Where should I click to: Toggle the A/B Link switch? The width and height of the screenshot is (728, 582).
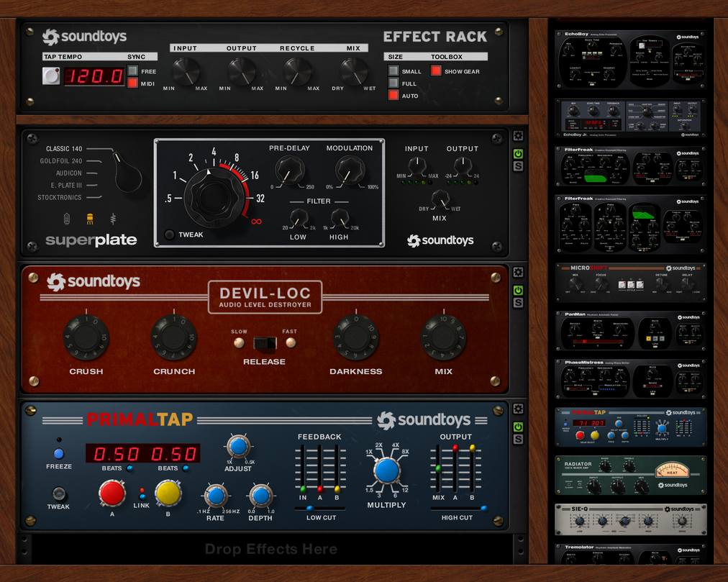point(142,494)
